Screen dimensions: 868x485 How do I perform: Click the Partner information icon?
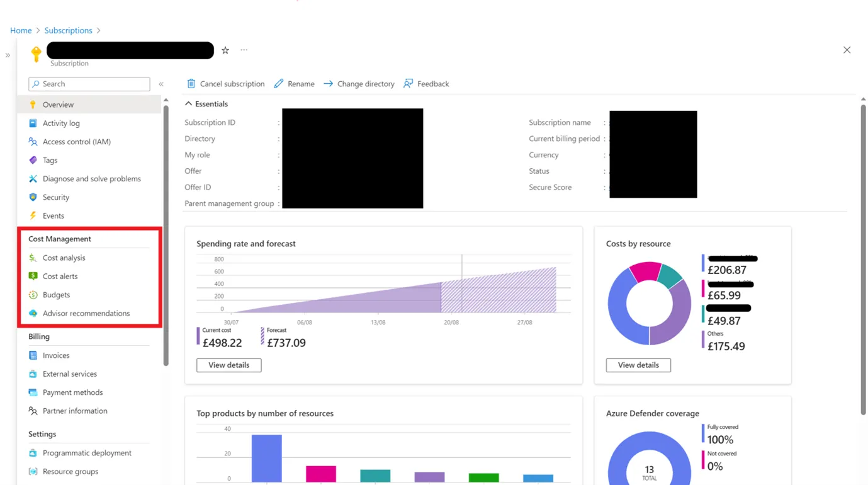(x=33, y=411)
